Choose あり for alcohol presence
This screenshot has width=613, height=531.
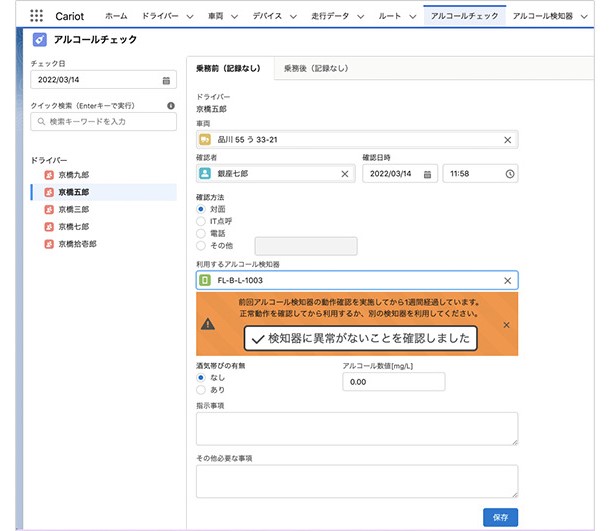click(x=201, y=389)
